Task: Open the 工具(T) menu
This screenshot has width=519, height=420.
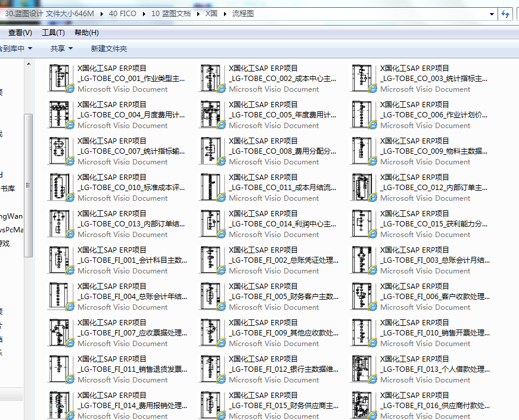Action: pos(53,33)
